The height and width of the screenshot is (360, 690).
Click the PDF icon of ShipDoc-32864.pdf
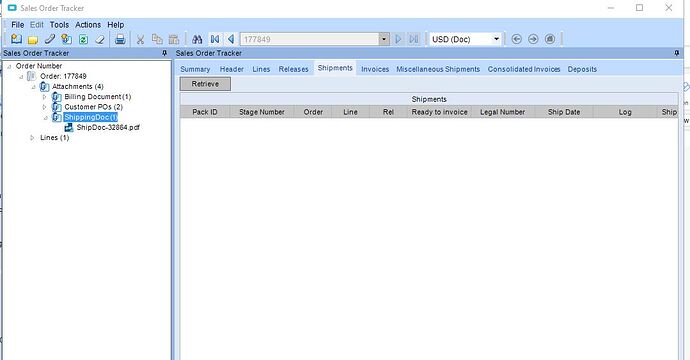pyautogui.click(x=69, y=127)
